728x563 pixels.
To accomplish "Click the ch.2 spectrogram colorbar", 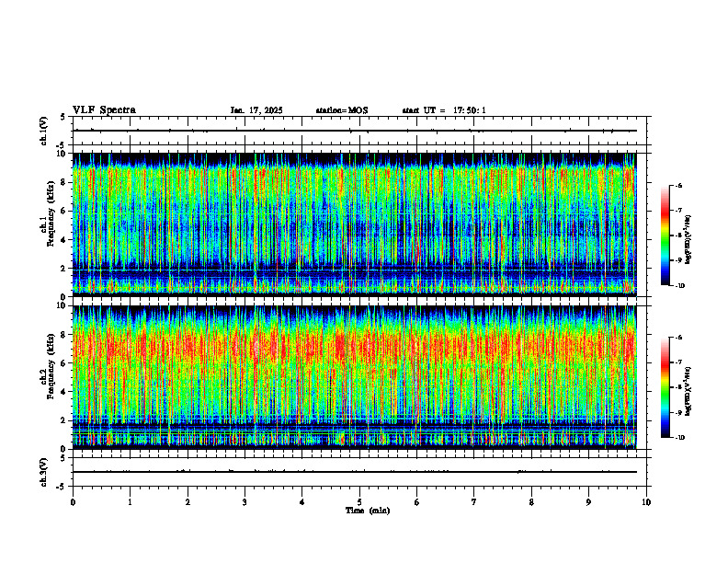I will point(665,387).
